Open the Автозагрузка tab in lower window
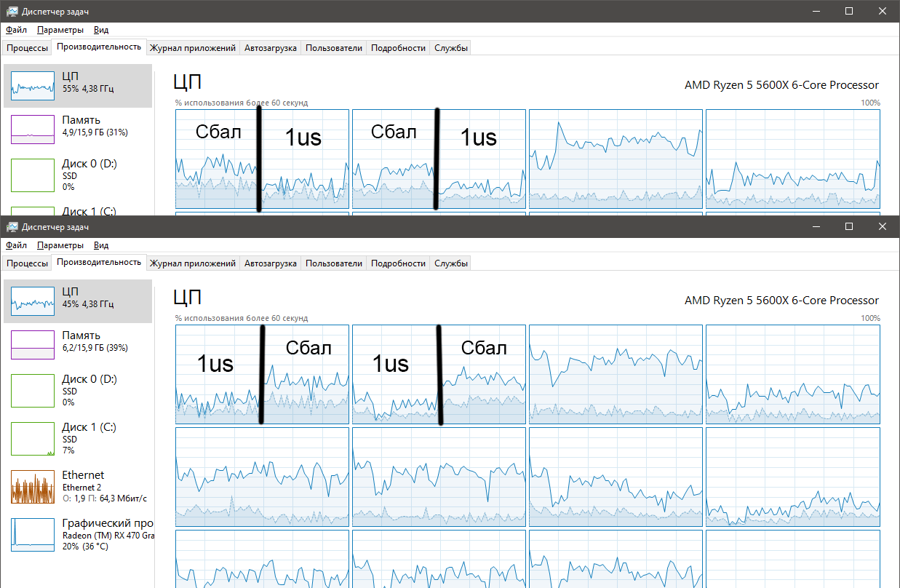Viewport: 900px width, 588px height. tap(271, 263)
